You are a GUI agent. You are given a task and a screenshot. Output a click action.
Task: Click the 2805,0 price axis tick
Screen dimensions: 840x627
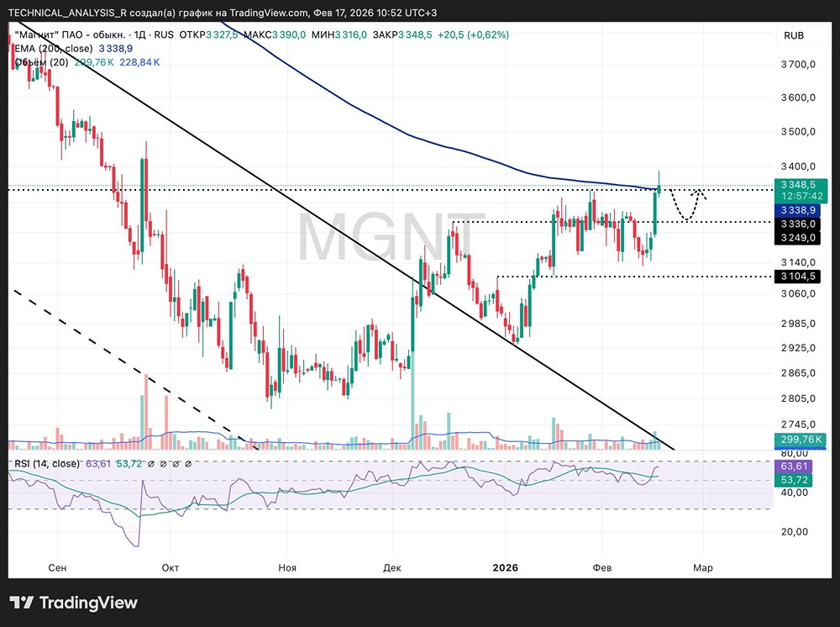pos(798,398)
